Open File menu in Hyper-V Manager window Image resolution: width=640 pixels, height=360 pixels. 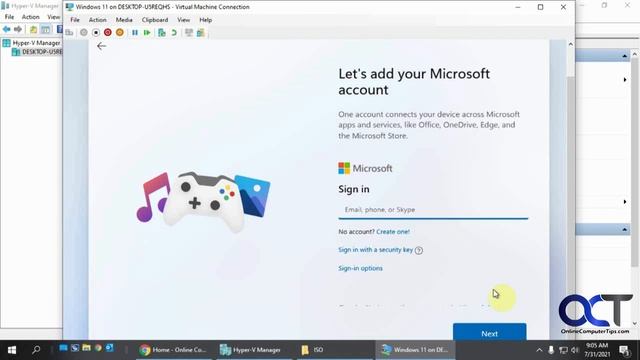(9, 17)
